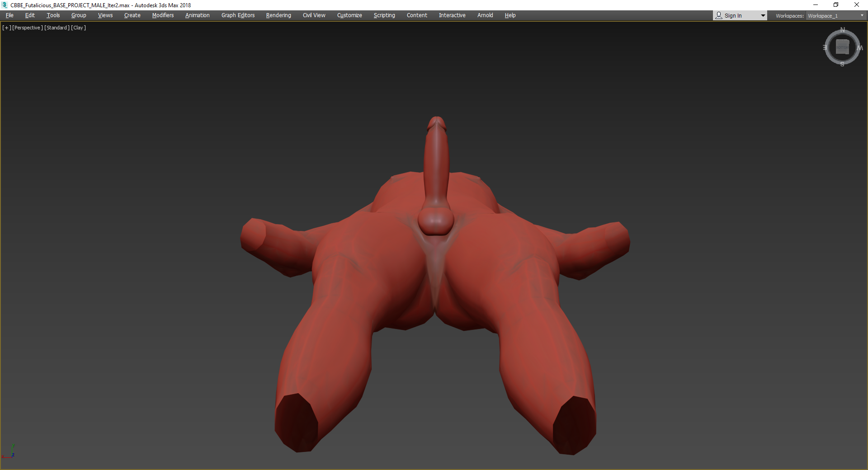The width and height of the screenshot is (868, 470).
Task: Click the ViewCube center face
Action: click(x=842, y=47)
